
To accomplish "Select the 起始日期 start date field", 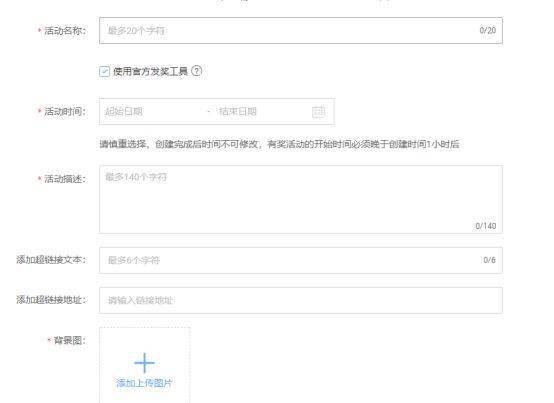I will coord(152,112).
